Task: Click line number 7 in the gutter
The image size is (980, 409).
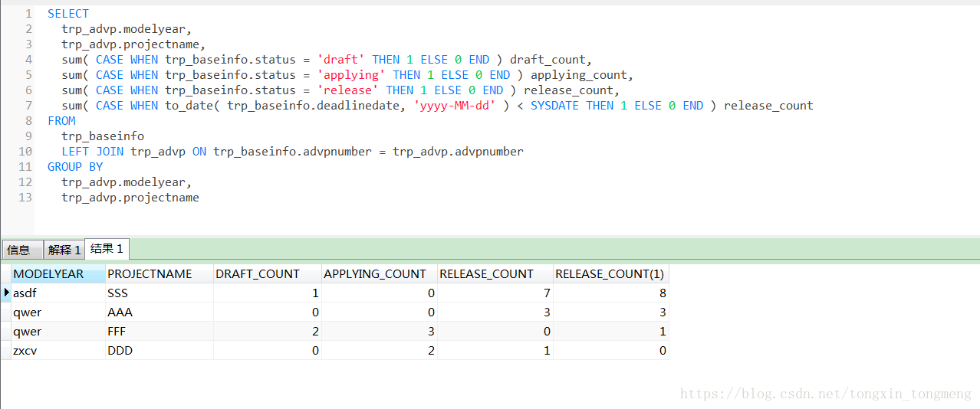Action: [x=28, y=106]
